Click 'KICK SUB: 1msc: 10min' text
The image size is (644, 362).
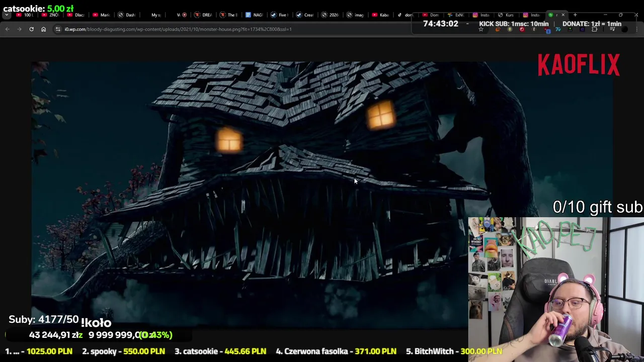(514, 24)
